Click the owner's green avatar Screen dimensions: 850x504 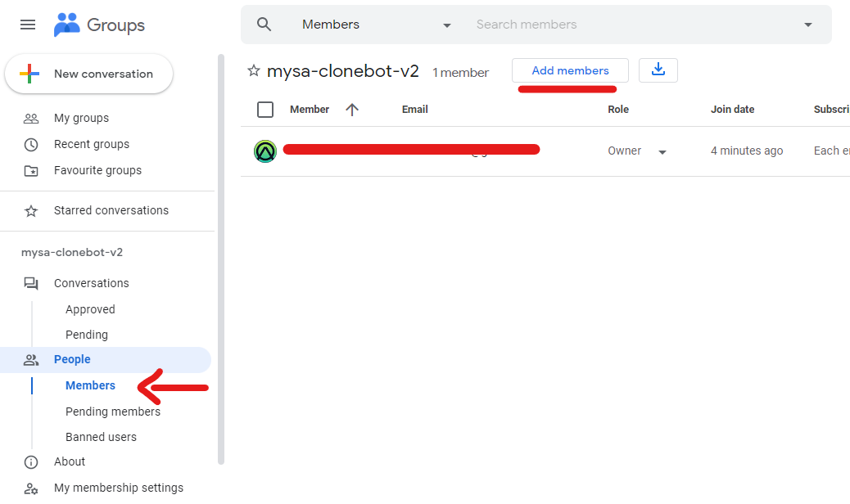(265, 151)
